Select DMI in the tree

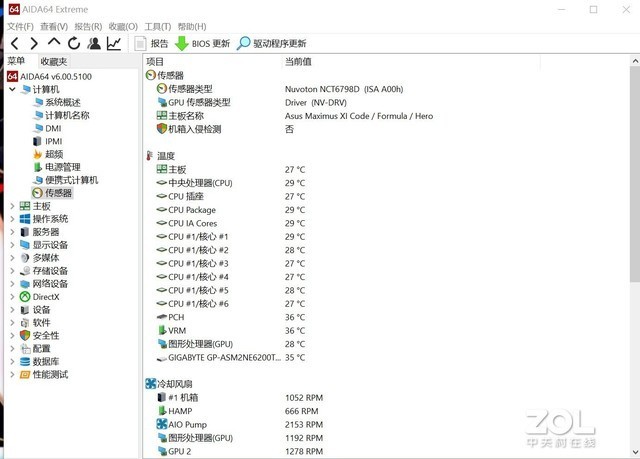[47, 128]
